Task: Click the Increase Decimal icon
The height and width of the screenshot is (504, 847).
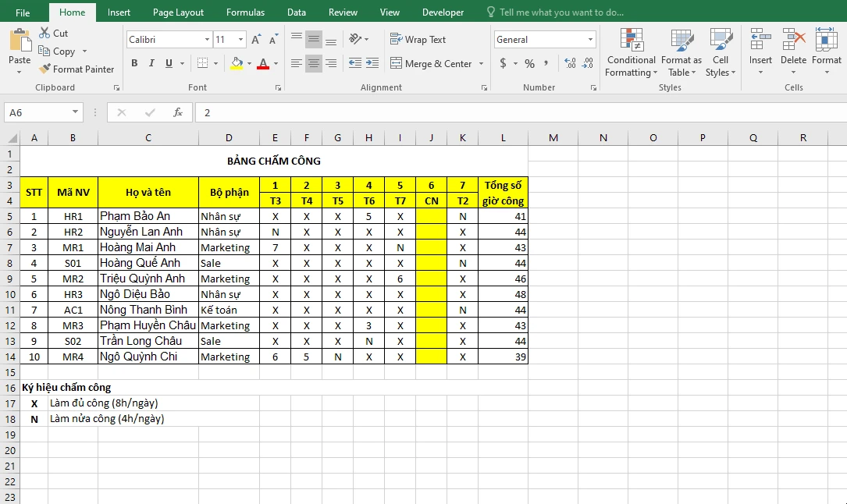Action: 569,64
